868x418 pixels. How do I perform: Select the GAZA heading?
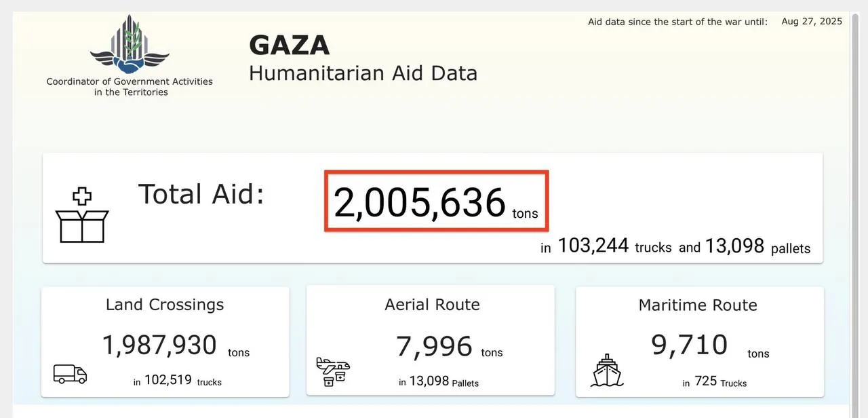289,45
